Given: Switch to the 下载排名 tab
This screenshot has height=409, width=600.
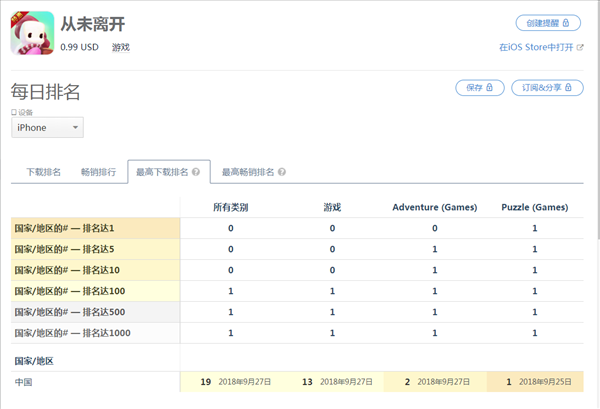Looking at the screenshot, I should 43,172.
